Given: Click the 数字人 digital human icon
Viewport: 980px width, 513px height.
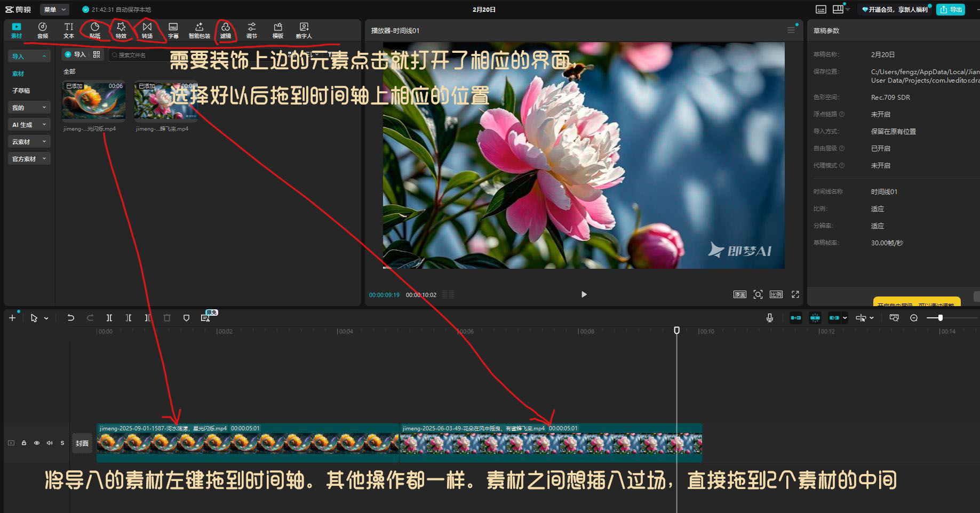Looking at the screenshot, I should pyautogui.click(x=304, y=30).
